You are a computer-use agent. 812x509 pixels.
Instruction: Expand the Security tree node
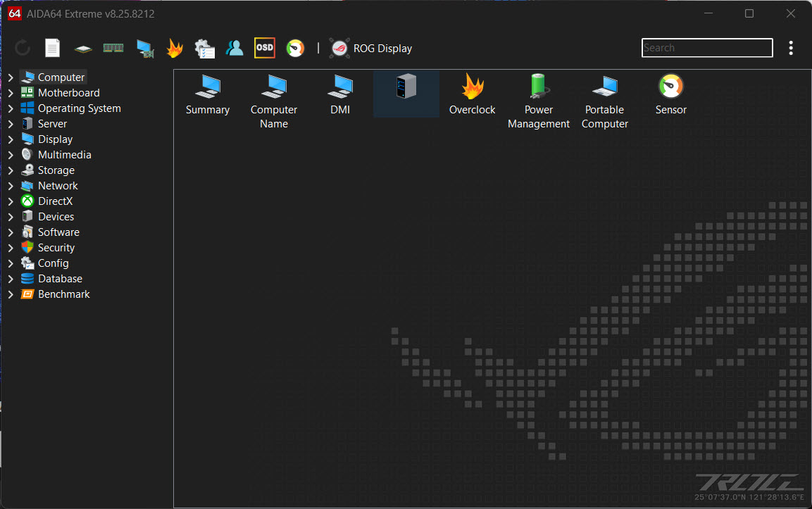coord(11,248)
